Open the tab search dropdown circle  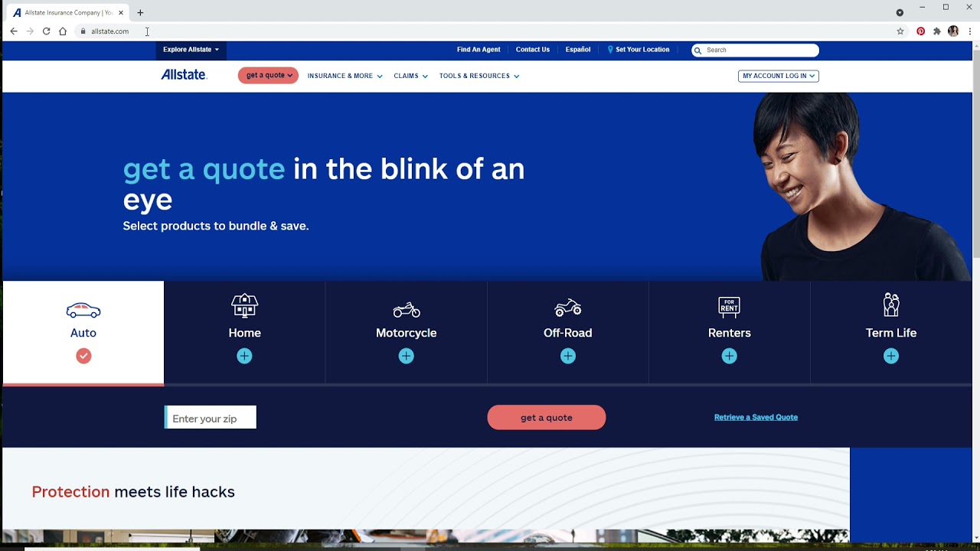click(900, 12)
